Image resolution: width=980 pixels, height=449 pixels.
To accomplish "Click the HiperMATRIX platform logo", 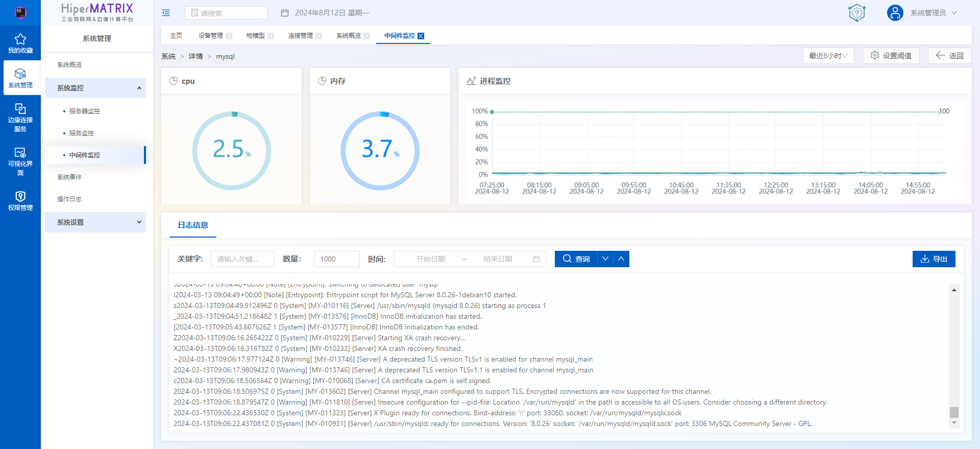I will (x=97, y=12).
